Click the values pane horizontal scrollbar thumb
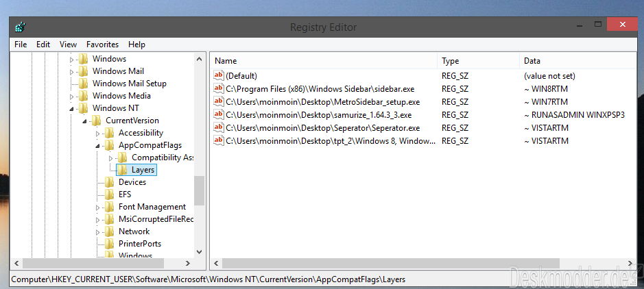Viewport: 644px width, 289px height. coord(391,263)
